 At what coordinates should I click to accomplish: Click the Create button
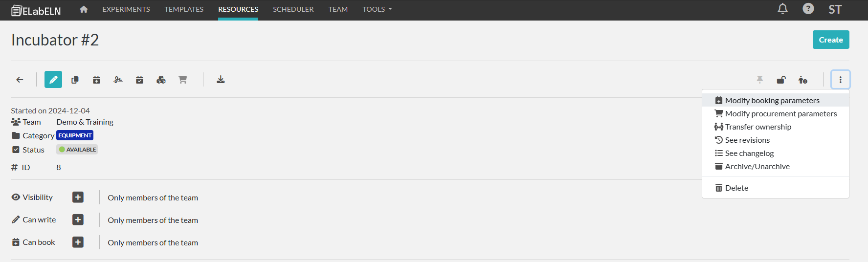pyautogui.click(x=830, y=40)
